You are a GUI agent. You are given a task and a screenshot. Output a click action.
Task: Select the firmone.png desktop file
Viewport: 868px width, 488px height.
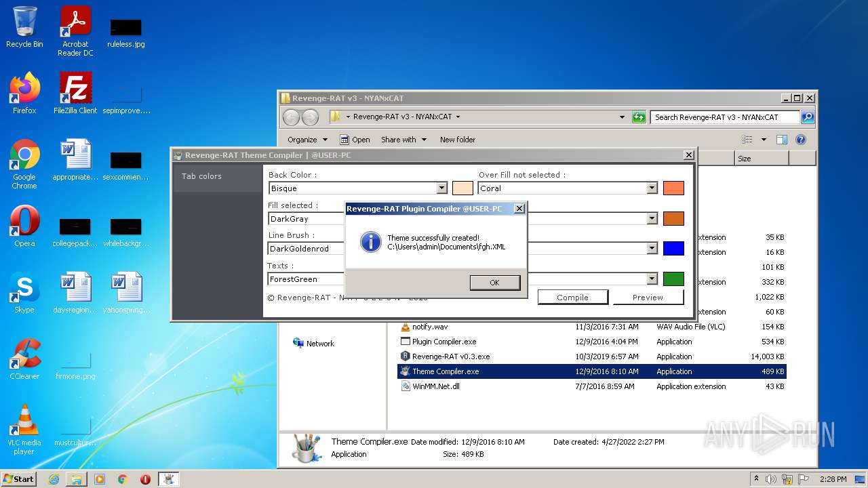75,366
